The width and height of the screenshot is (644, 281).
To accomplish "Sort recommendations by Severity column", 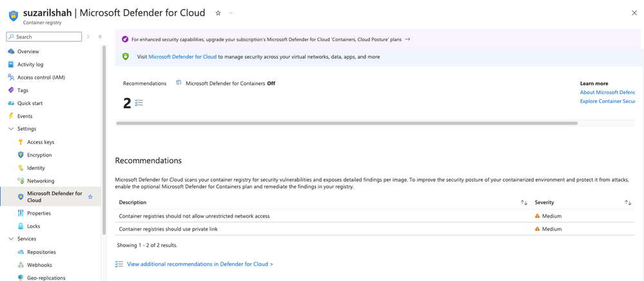I will click(628, 202).
